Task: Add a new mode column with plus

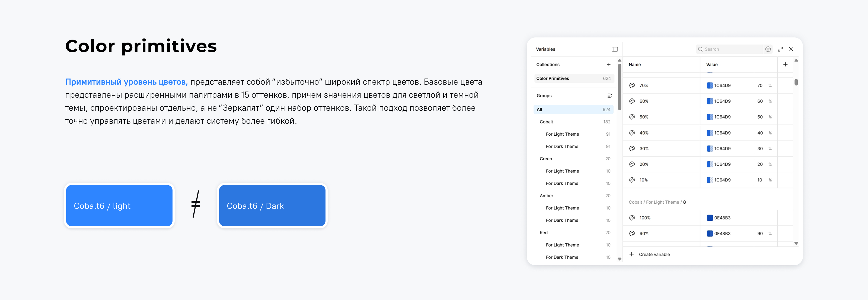Action: (786, 64)
